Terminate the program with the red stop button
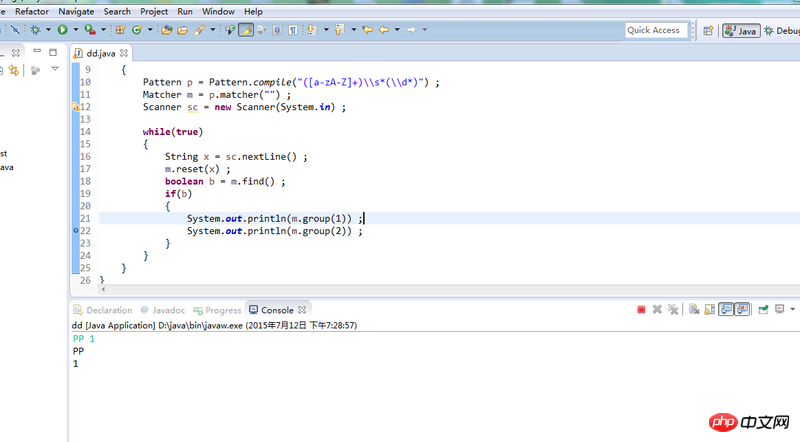800x442 pixels. (641, 309)
